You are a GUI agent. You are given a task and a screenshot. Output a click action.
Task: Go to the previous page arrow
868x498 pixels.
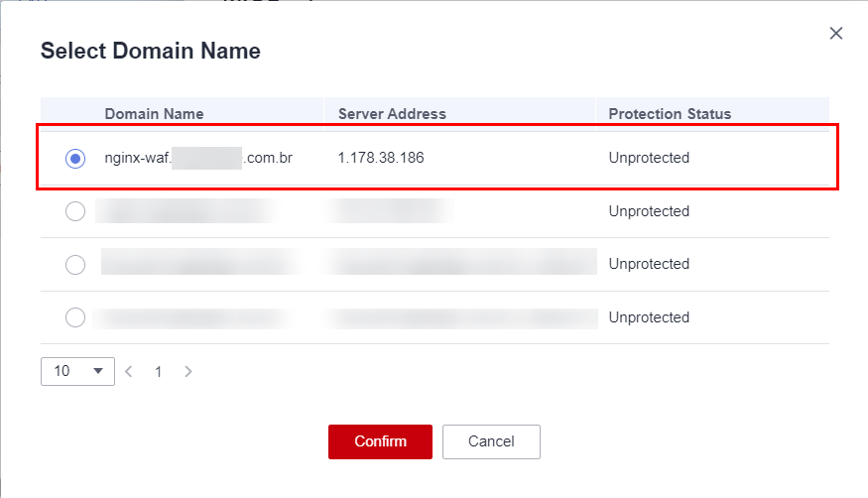coord(128,372)
